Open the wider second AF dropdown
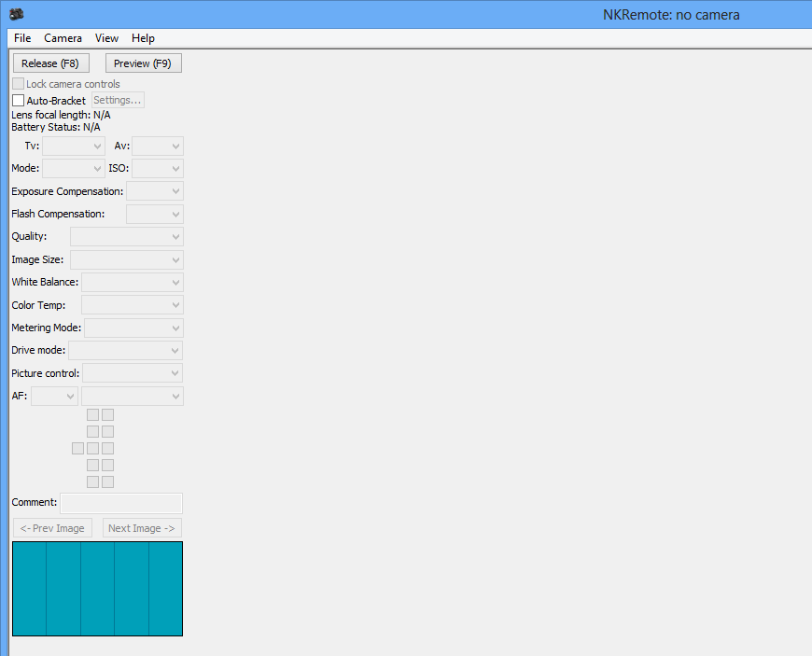Viewport: 812px width, 656px height. click(133, 396)
